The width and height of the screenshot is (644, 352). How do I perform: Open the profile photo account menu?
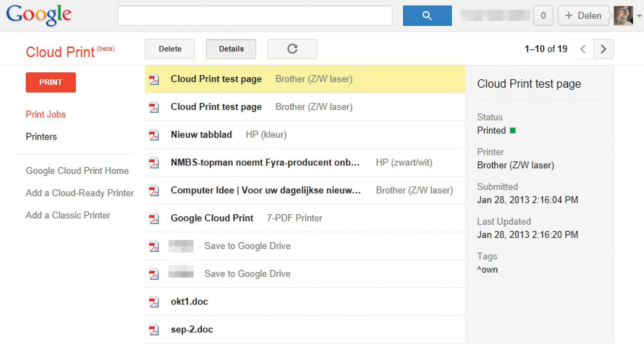[623, 16]
